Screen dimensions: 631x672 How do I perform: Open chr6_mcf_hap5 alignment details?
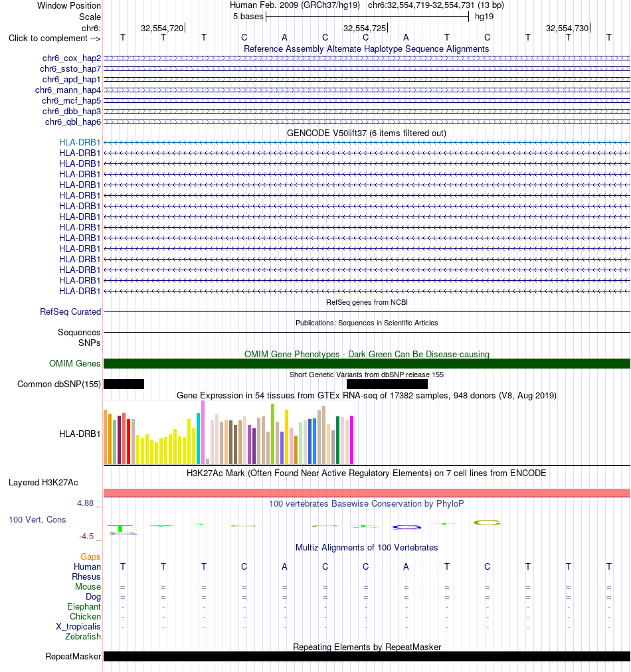(x=71, y=101)
